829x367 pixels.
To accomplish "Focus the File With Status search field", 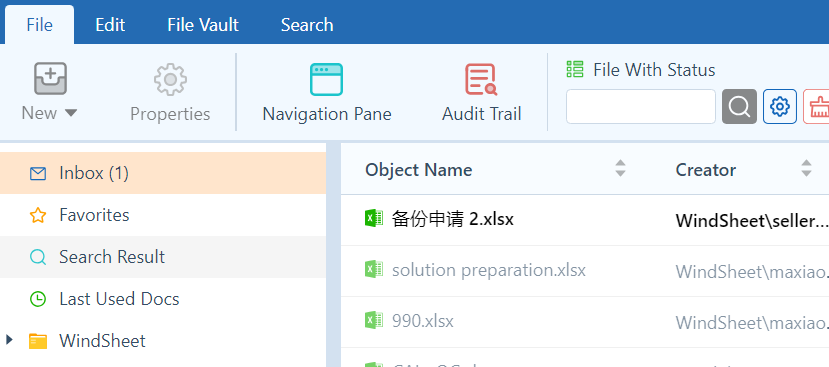I will coord(641,107).
